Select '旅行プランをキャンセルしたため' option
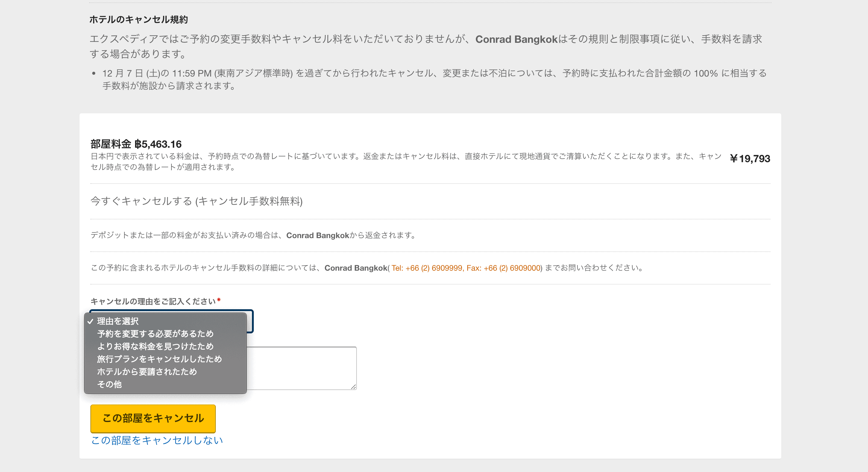Viewport: 868px width, 472px height. [159, 359]
